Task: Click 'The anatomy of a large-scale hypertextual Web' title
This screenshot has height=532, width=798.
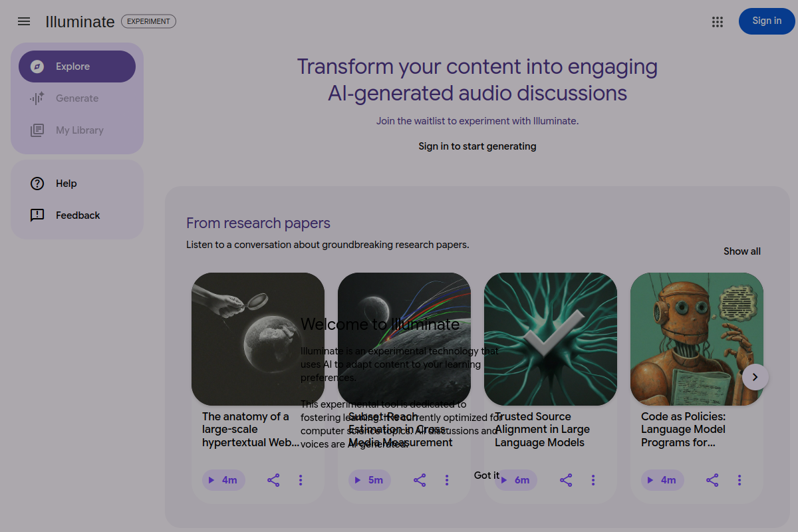Action: tap(251, 430)
